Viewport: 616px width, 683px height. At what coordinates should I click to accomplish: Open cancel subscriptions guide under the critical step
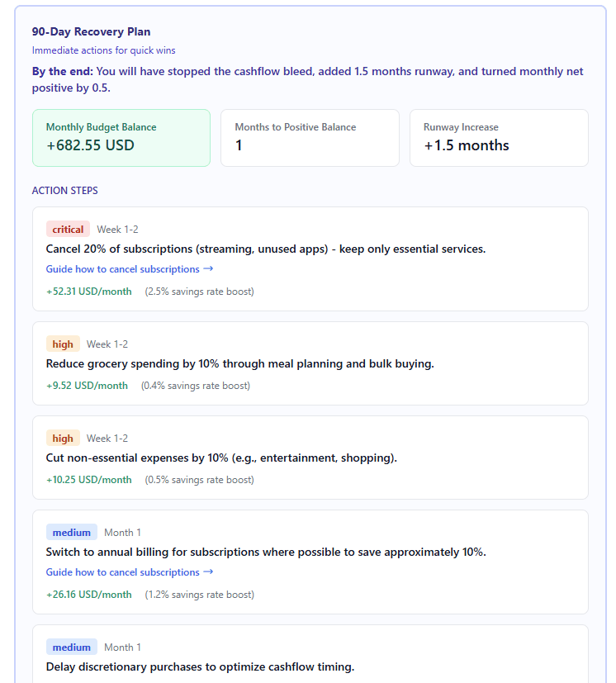pos(123,269)
